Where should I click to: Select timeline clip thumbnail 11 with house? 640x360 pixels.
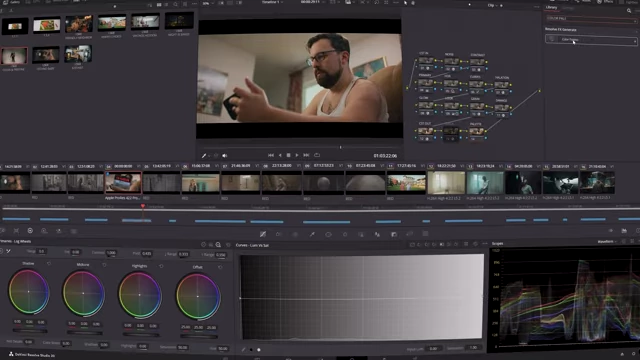(406, 182)
